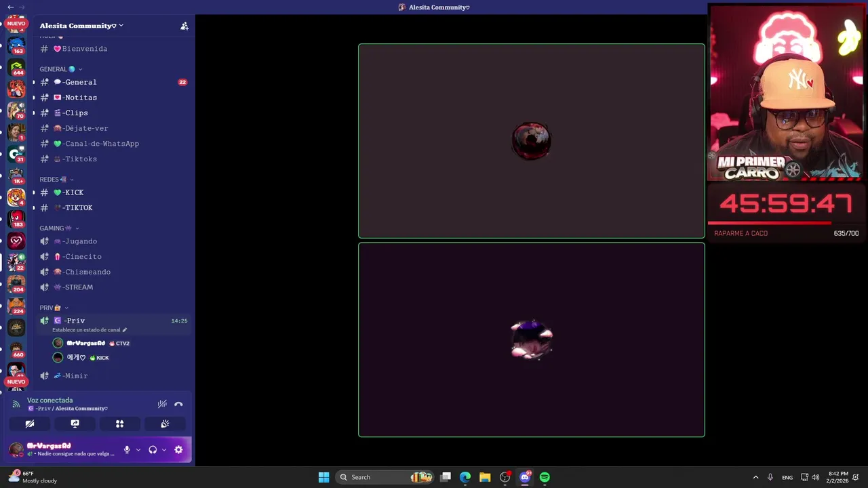Open the server with the 31 badge
This screenshot has width=868, height=488.
pos(16,154)
